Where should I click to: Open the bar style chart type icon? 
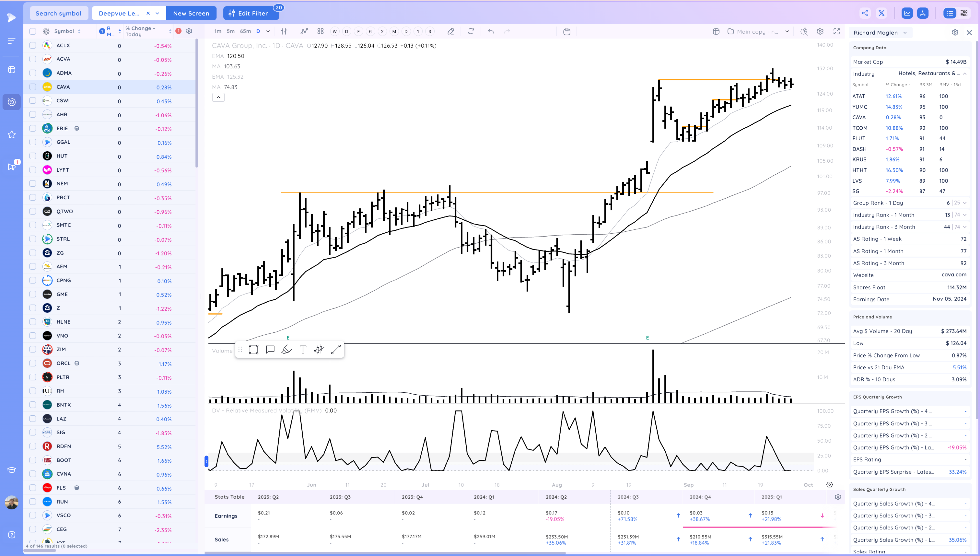284,32
